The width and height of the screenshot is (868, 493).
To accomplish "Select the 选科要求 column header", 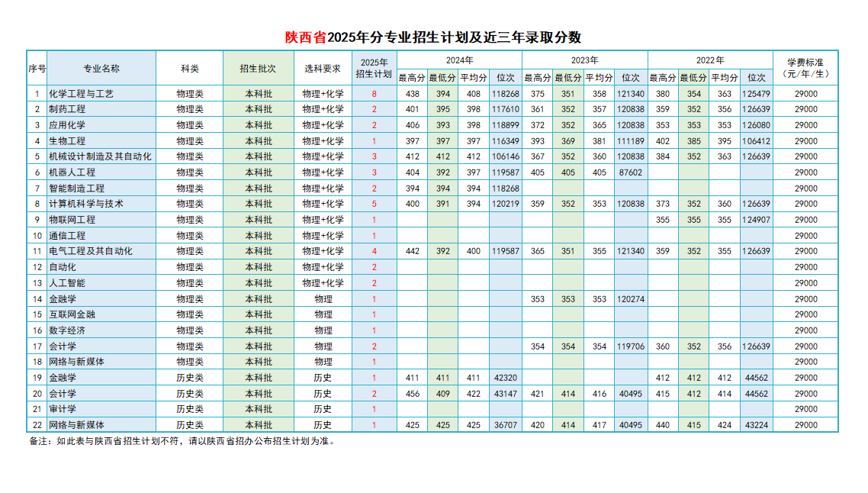I will click(x=322, y=68).
